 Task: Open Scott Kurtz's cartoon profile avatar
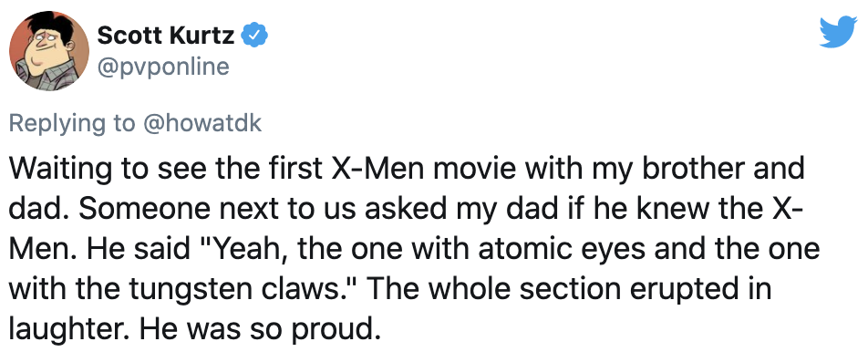(x=49, y=50)
